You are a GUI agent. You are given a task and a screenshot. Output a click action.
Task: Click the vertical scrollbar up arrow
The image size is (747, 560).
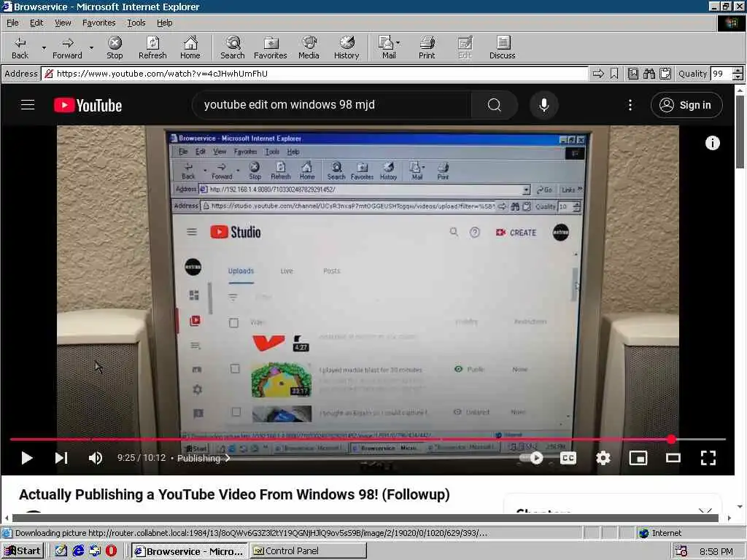(740, 90)
